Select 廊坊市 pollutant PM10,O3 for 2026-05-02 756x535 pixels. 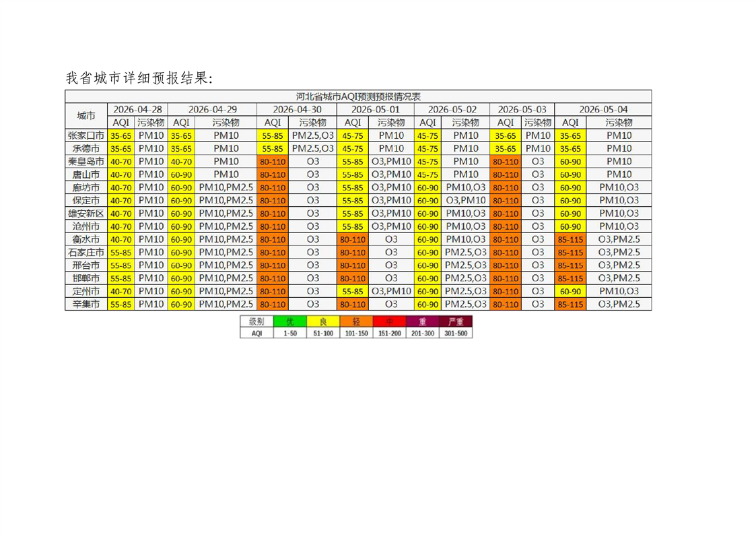point(466,188)
